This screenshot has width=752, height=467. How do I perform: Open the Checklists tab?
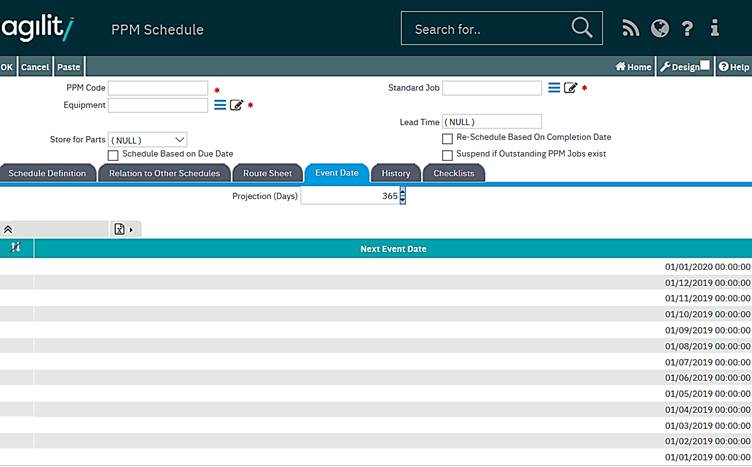tap(454, 173)
